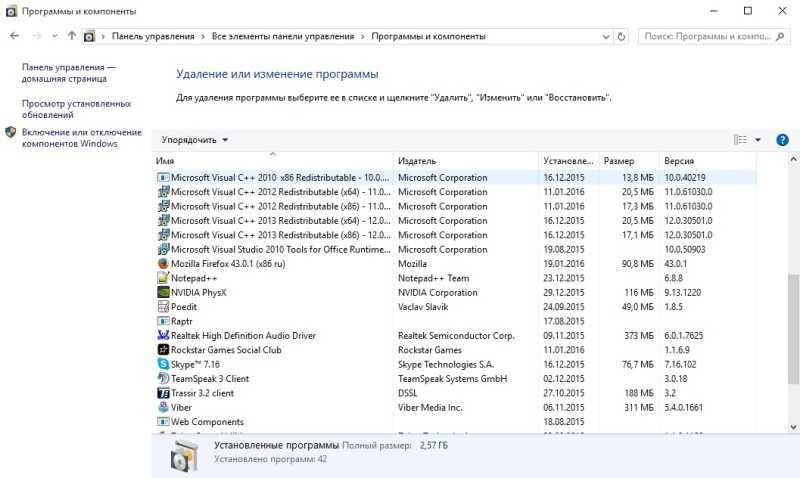Expand the view options dropdown arrow

(x=758, y=140)
